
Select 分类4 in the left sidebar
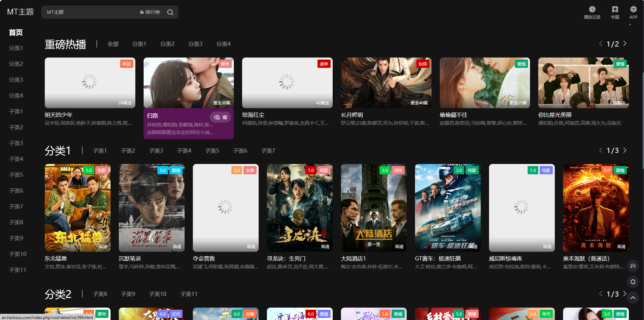click(16, 95)
